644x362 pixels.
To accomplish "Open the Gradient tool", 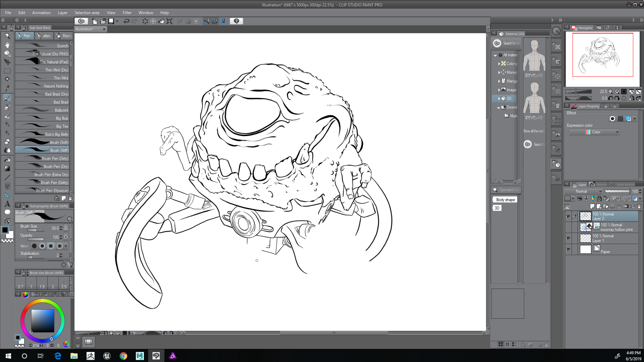I will point(7,169).
